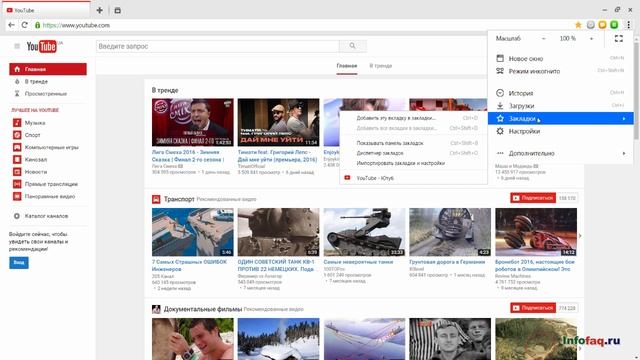640x360 pixels.
Task: Click the Спорт category icon
Action: point(17,135)
